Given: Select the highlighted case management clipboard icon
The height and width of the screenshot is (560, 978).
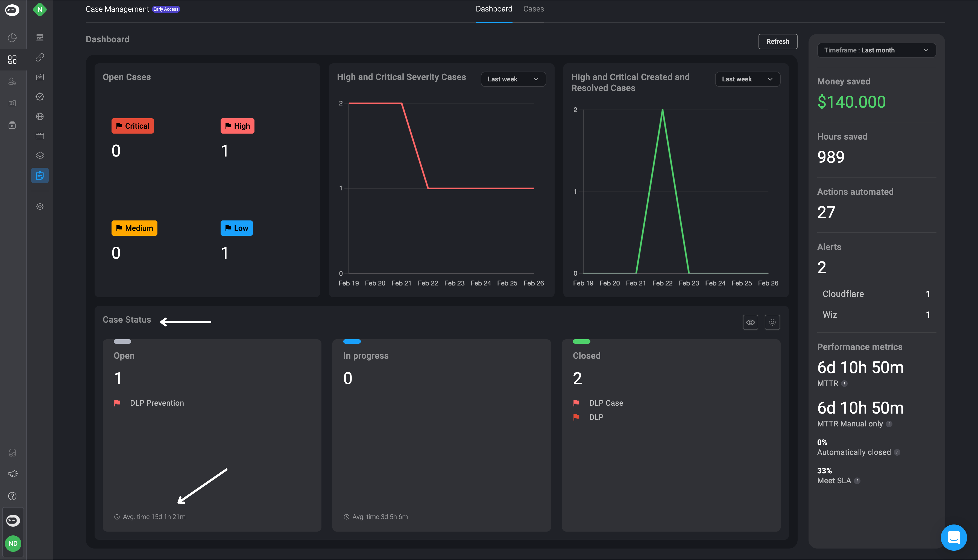Looking at the screenshot, I should pos(40,175).
